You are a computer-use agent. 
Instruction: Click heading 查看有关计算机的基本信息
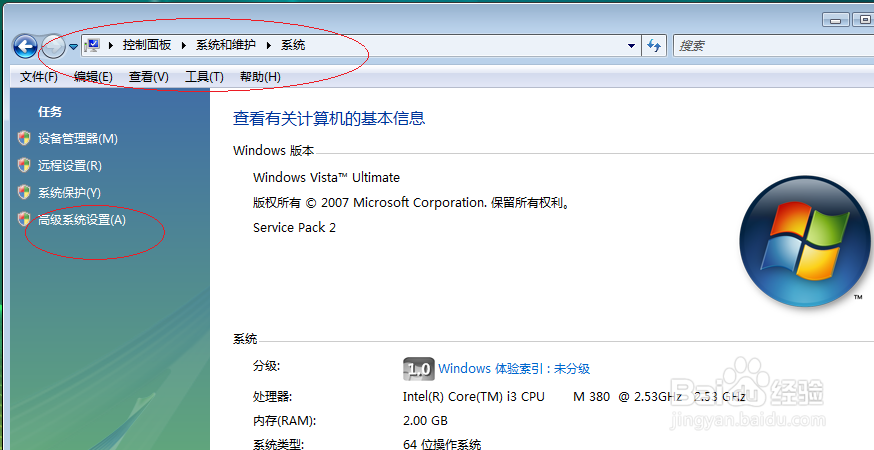[x=329, y=118]
